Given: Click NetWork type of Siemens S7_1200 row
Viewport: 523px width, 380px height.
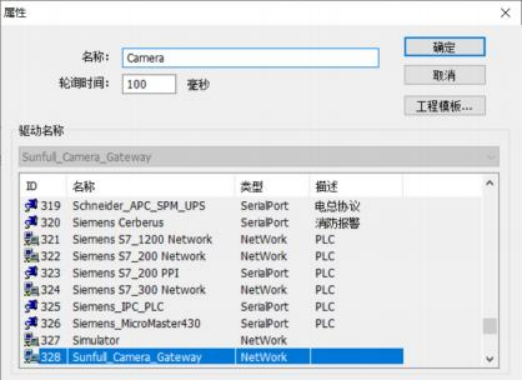Looking at the screenshot, I should point(264,239).
